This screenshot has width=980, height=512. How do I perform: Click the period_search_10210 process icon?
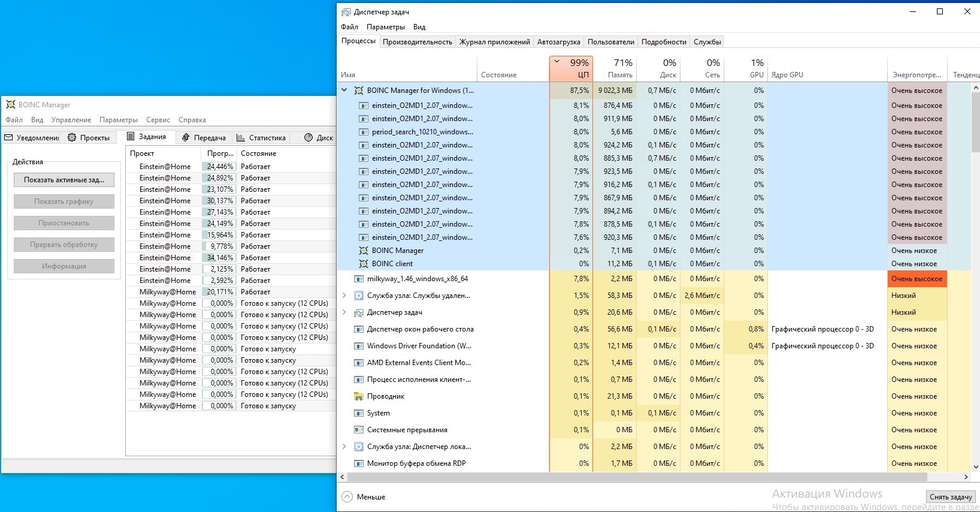(363, 132)
